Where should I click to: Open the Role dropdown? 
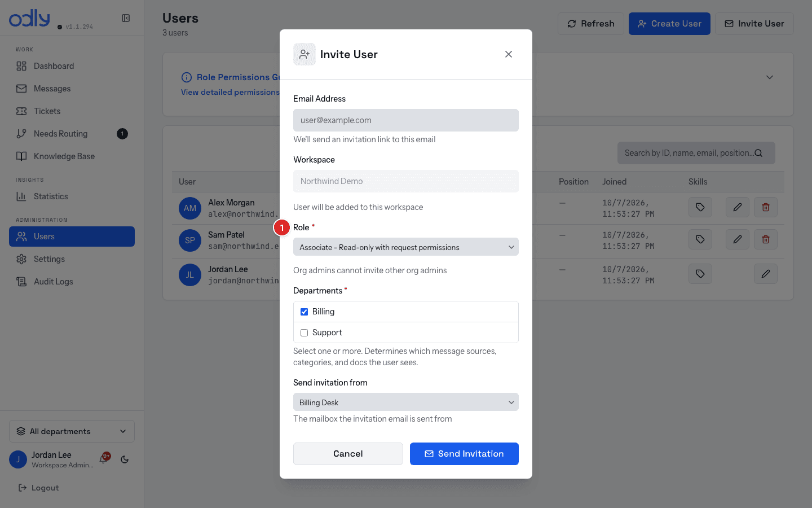(x=406, y=247)
